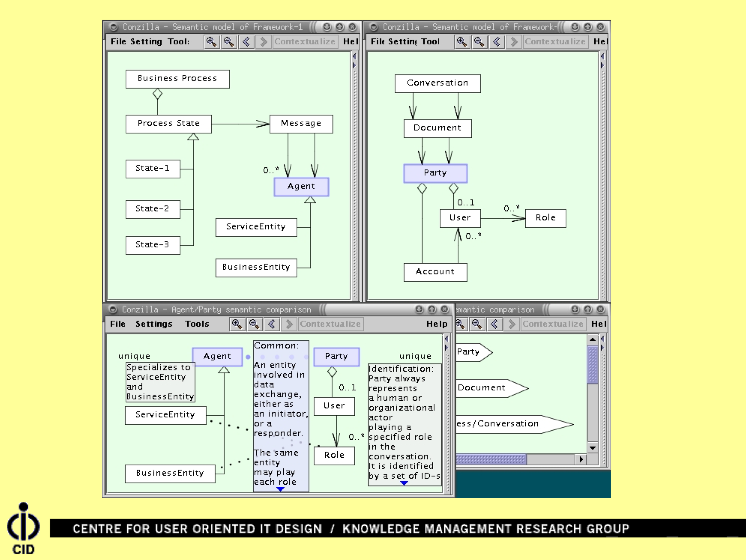Click zoom out icon in Framework-1 window
The width and height of the screenshot is (746, 560).
229,42
